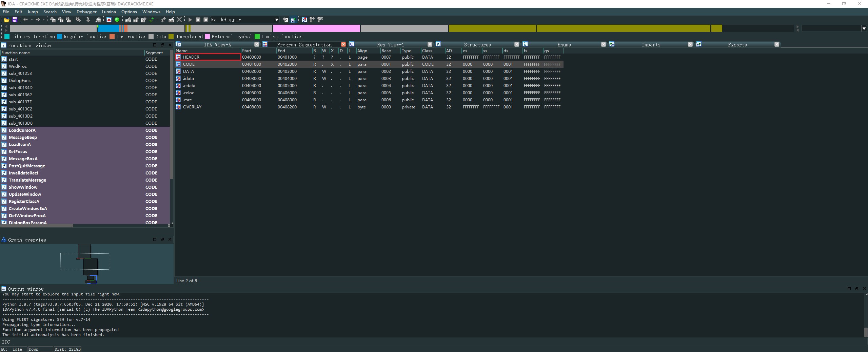The height and width of the screenshot is (352, 868).
Task: Click the Library function color swatch
Action: click(7, 37)
